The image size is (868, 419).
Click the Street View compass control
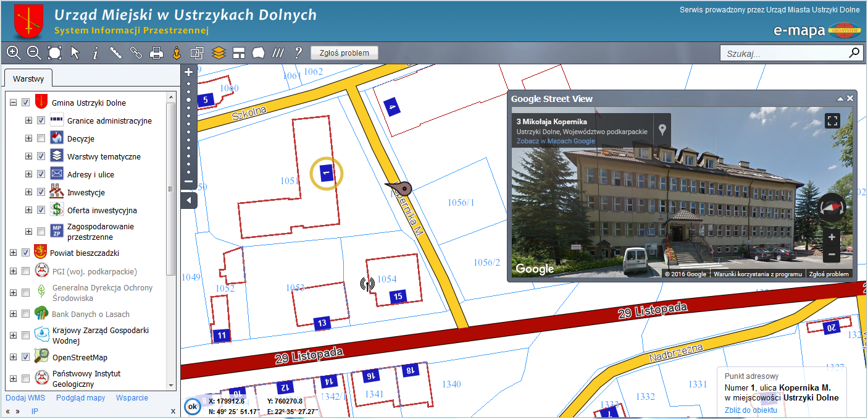(832, 208)
